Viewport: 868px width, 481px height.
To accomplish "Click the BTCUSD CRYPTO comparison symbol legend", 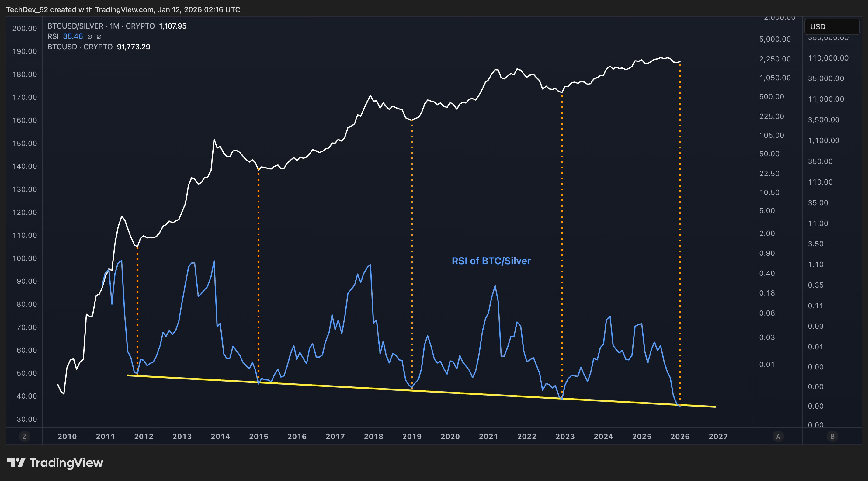I will coord(80,47).
